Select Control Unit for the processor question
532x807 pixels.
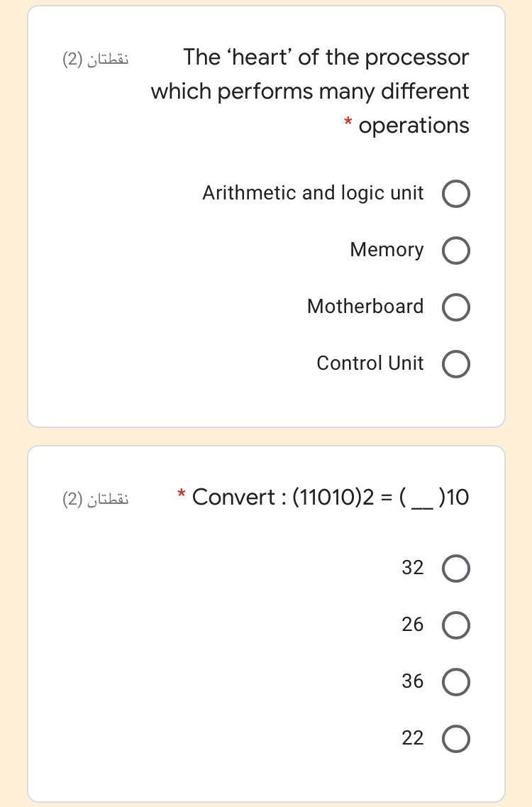click(x=455, y=363)
